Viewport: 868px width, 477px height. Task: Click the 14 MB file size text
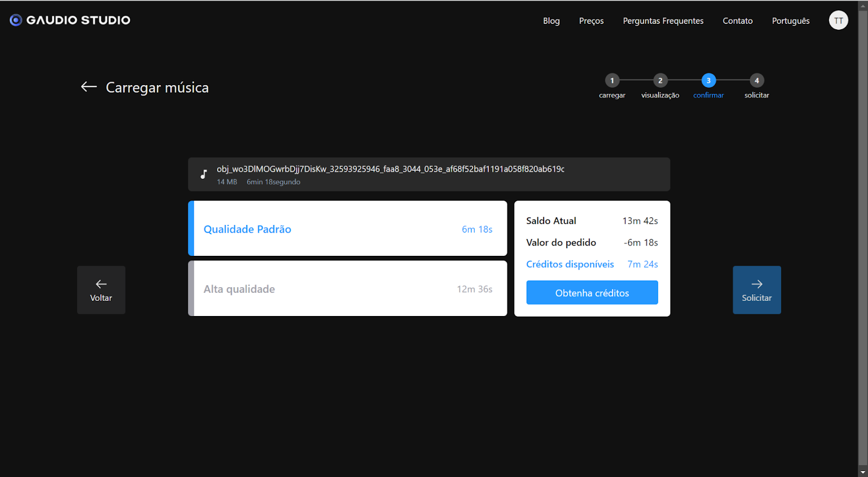(227, 182)
